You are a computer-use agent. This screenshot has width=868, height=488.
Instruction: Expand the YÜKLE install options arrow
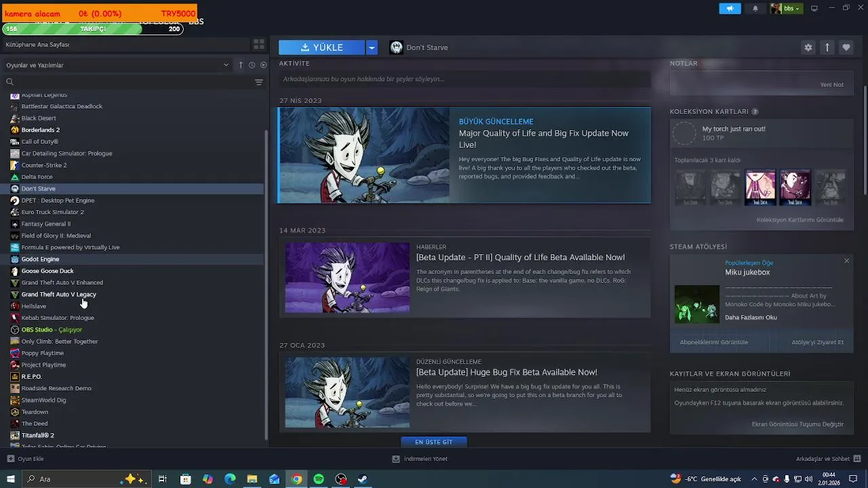[x=372, y=47]
